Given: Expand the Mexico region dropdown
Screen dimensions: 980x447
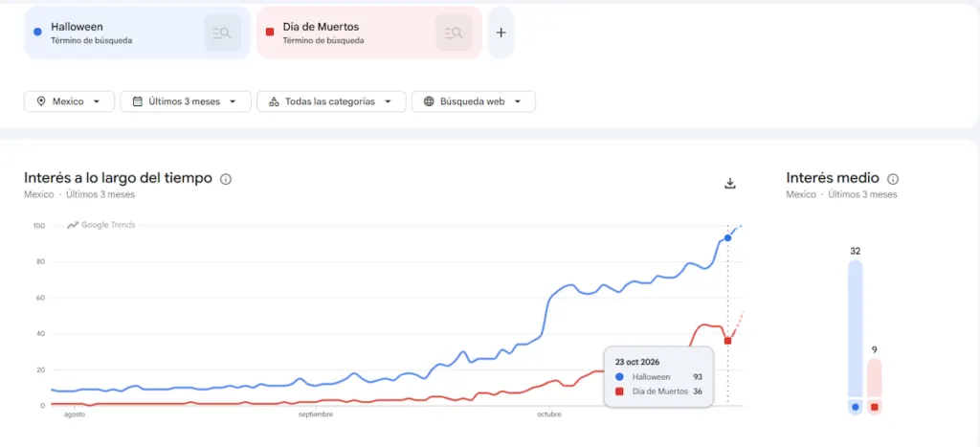Looking at the screenshot, I should tap(69, 101).
